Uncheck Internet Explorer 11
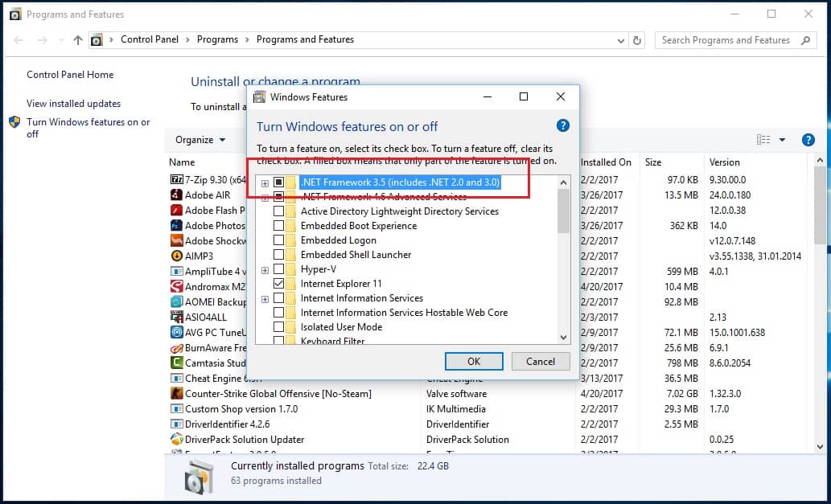 pos(278,284)
